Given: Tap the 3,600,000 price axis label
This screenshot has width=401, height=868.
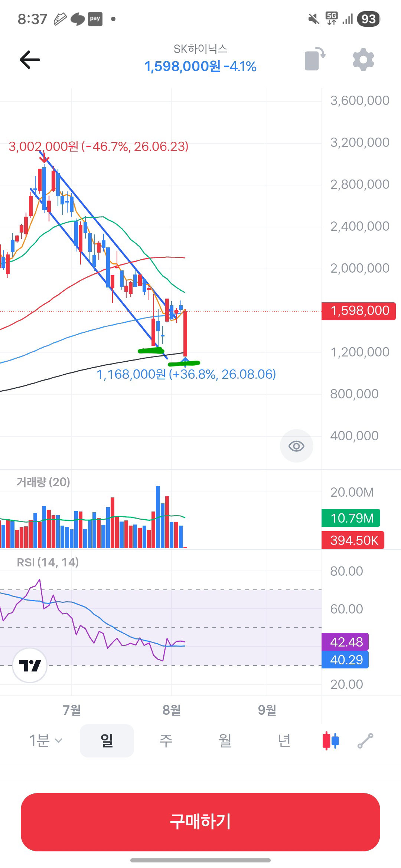Looking at the screenshot, I should pyautogui.click(x=360, y=101).
